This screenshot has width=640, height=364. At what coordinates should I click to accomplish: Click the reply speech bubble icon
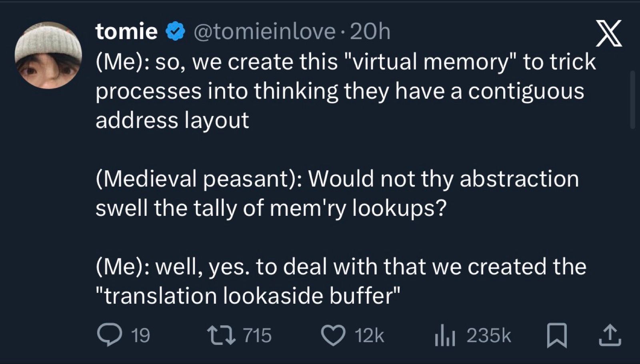(110, 335)
